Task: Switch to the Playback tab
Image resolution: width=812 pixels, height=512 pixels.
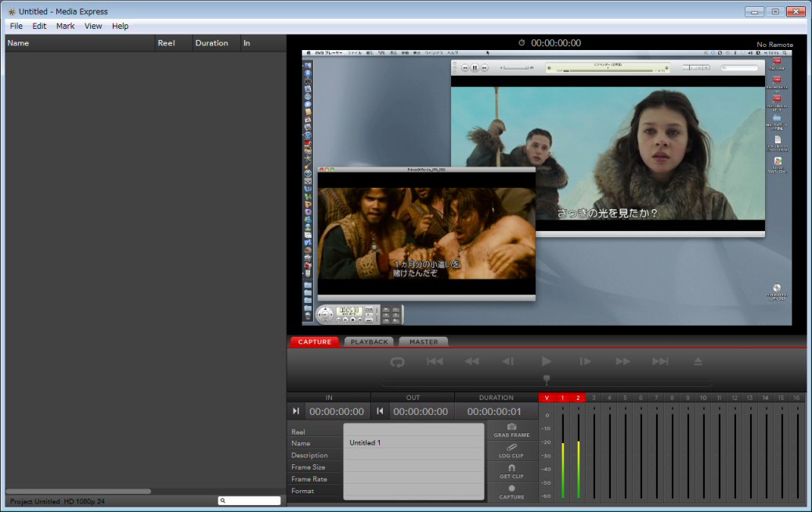Action: coord(370,341)
